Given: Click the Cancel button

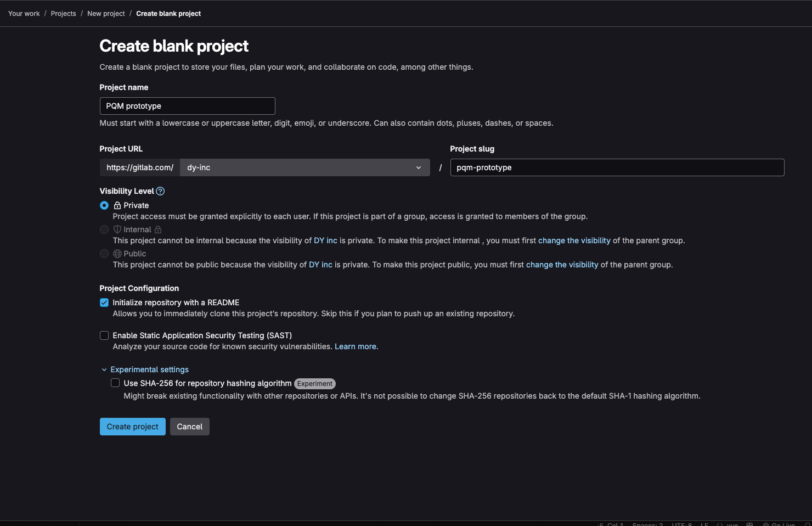Looking at the screenshot, I should pos(190,427).
